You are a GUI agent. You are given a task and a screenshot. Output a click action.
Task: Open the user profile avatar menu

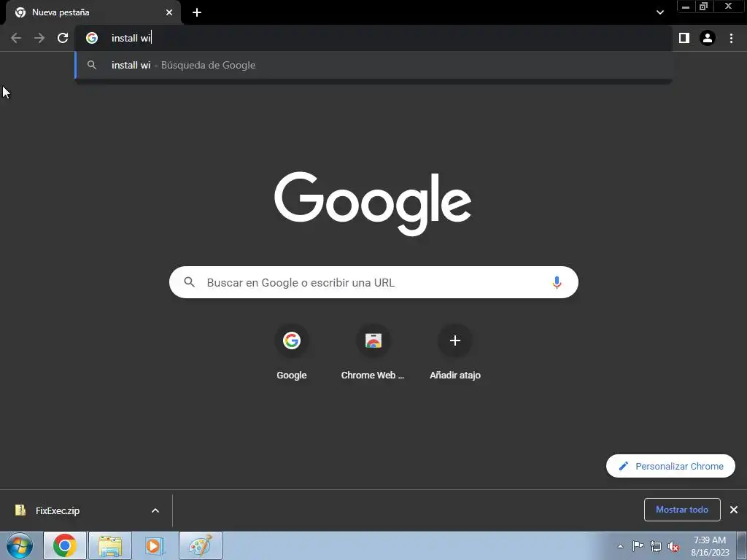coord(707,38)
